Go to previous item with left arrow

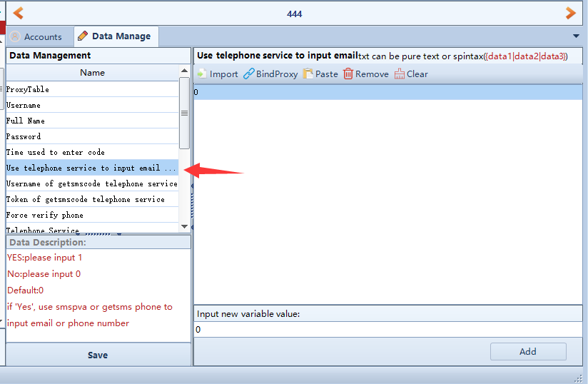point(18,13)
